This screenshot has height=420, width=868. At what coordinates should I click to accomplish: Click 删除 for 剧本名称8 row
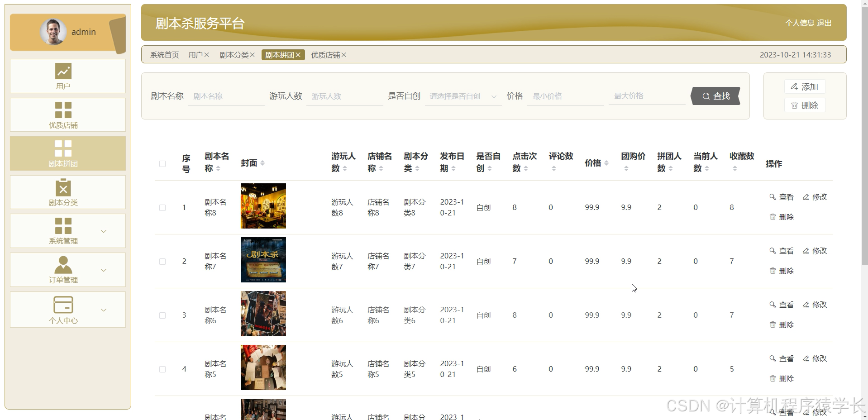coord(782,217)
